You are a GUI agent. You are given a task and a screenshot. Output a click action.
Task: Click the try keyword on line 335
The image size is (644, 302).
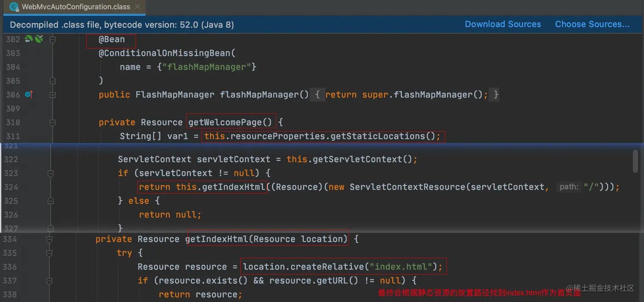tap(124, 253)
